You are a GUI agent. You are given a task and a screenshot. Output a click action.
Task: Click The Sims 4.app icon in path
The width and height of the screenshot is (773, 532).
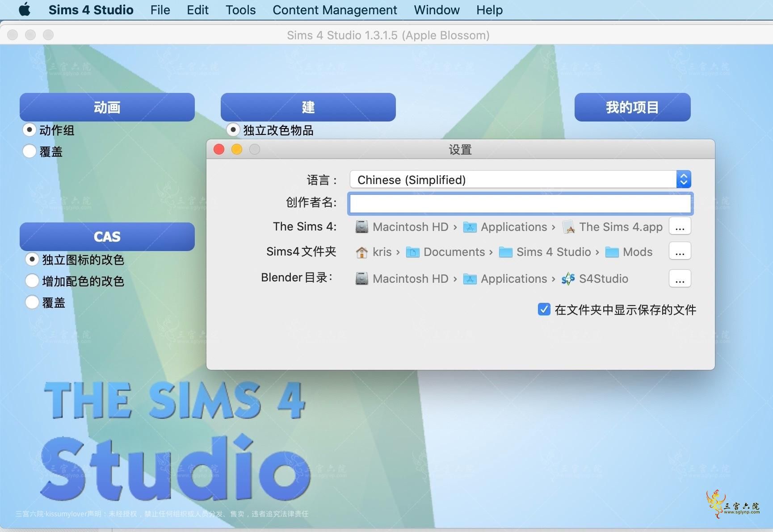point(568,227)
